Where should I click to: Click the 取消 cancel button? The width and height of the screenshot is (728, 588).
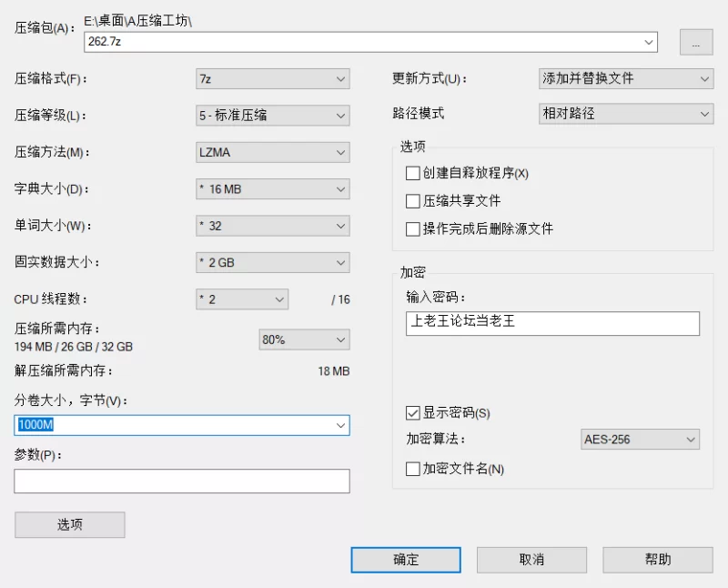[x=531, y=560]
